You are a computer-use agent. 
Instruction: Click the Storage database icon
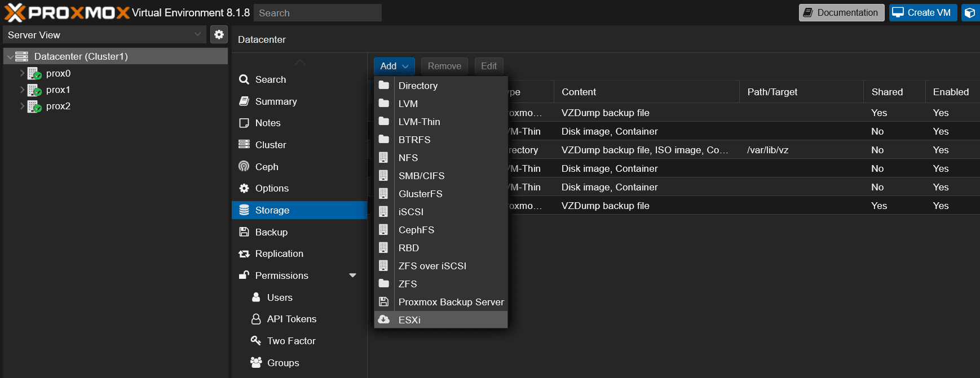tap(244, 210)
